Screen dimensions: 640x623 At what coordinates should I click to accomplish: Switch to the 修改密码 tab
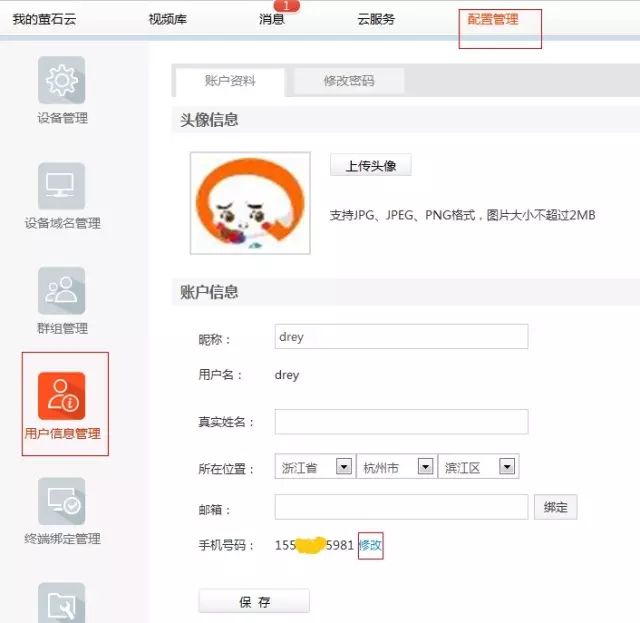click(x=348, y=81)
